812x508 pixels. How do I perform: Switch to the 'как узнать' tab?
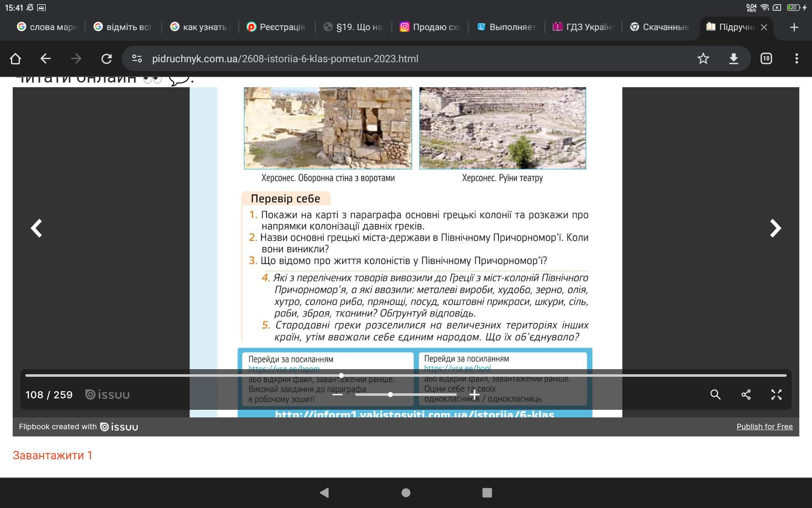tap(200, 27)
